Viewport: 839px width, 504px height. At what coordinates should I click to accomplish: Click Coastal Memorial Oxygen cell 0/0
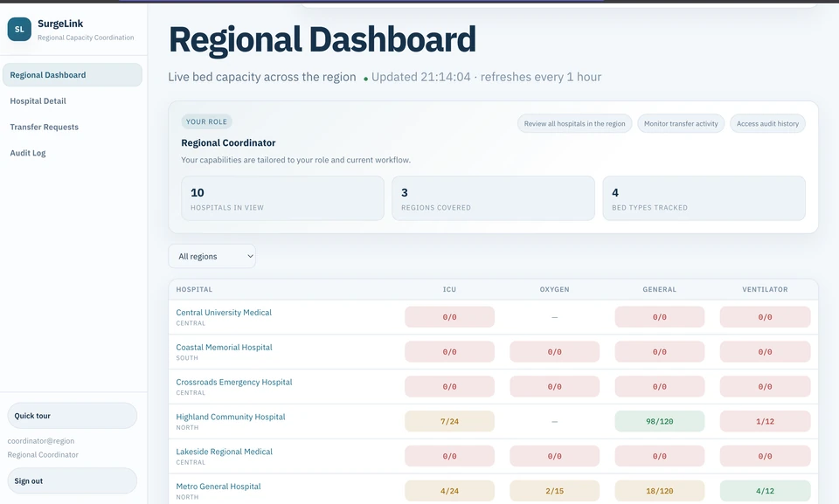(554, 352)
